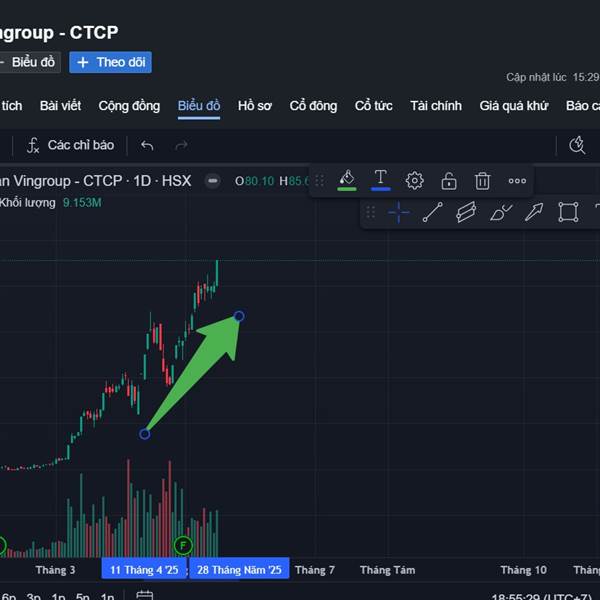This screenshot has height=600, width=600.
Task: Select the arrow drawing tool
Action: [x=534, y=212]
